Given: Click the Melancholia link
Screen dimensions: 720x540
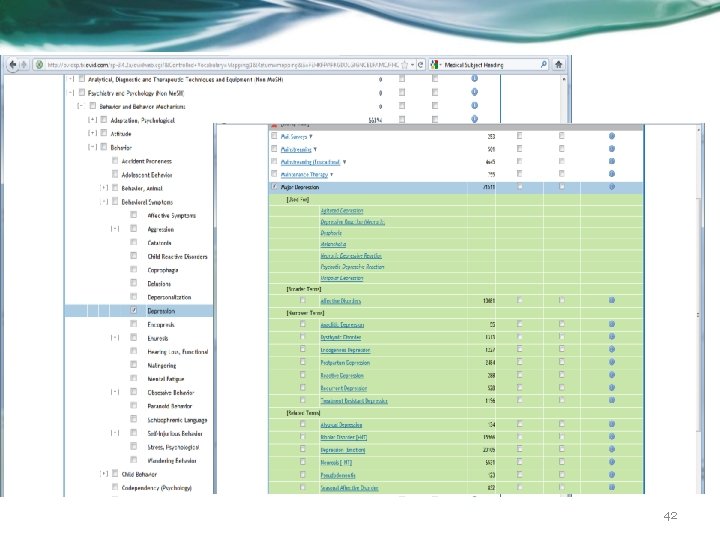Looking at the screenshot, I should click(x=333, y=244).
